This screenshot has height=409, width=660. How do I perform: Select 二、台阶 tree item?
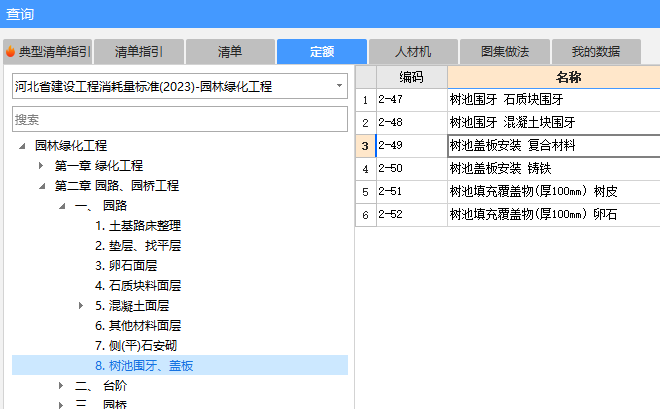pos(101,385)
